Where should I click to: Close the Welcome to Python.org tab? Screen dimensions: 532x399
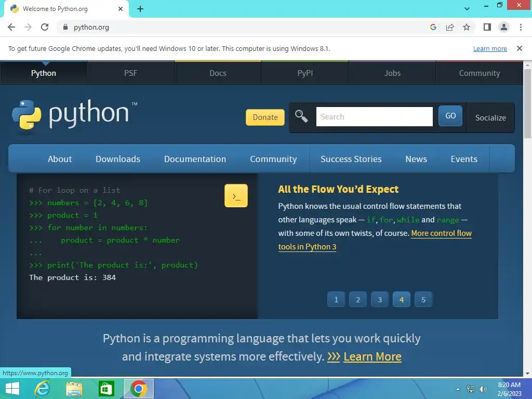121,9
